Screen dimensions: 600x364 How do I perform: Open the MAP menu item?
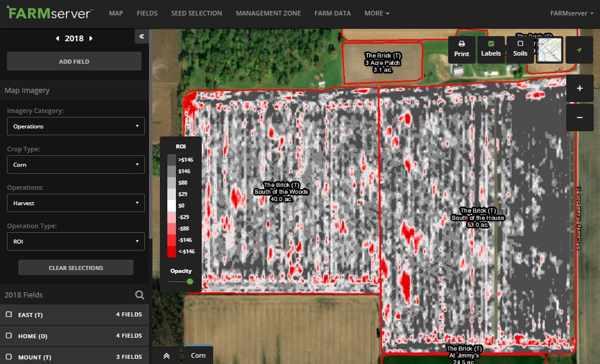point(116,13)
